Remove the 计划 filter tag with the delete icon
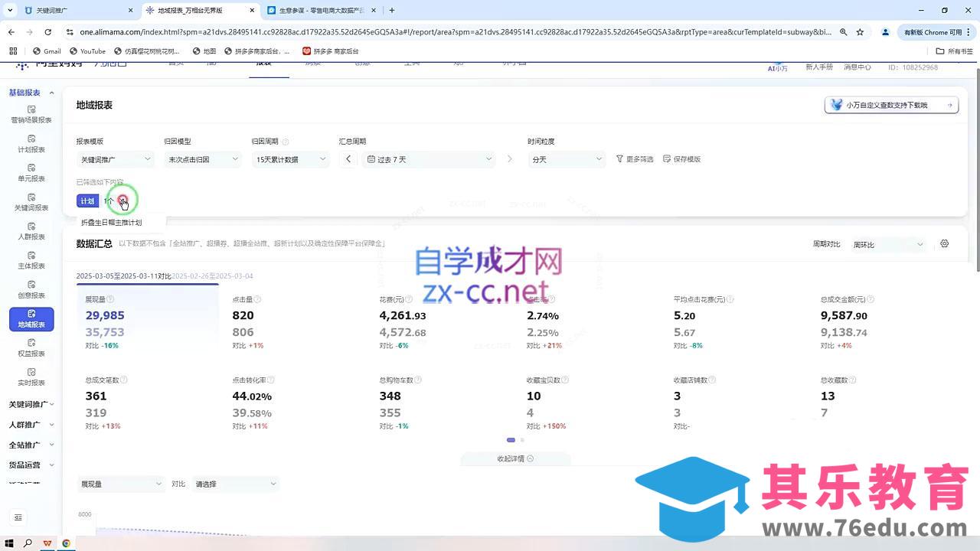 click(123, 201)
